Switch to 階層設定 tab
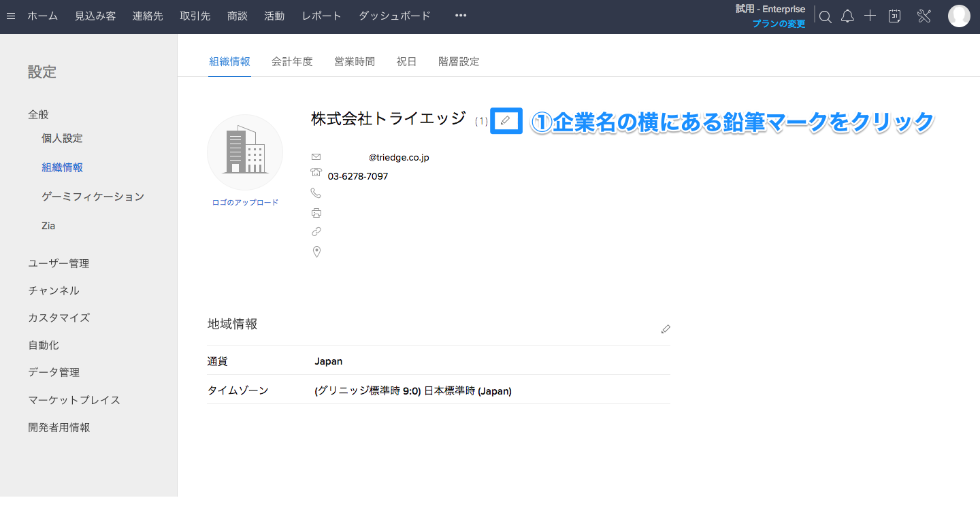980x517 pixels. (x=459, y=61)
